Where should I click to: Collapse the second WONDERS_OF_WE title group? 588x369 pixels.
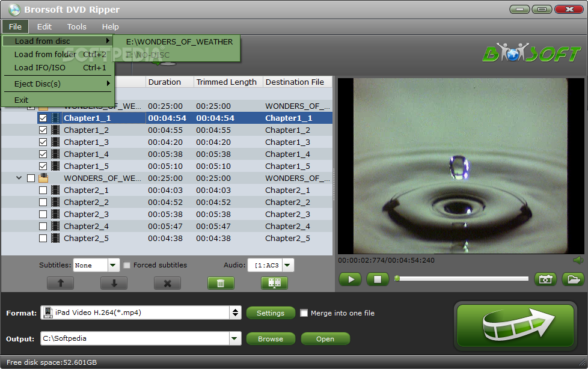pos(19,178)
